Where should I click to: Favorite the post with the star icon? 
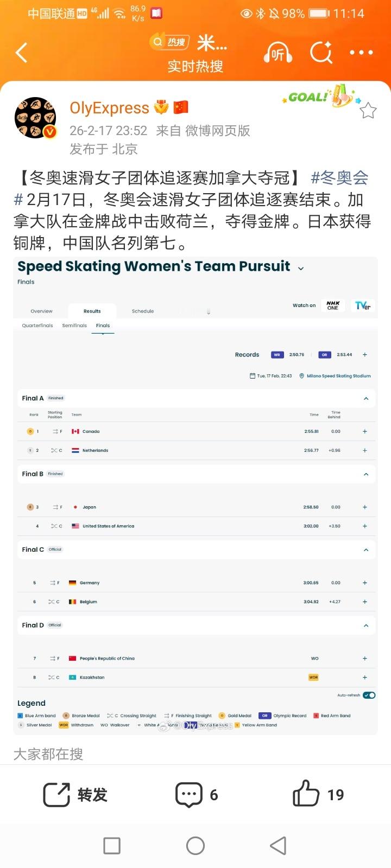click(368, 111)
